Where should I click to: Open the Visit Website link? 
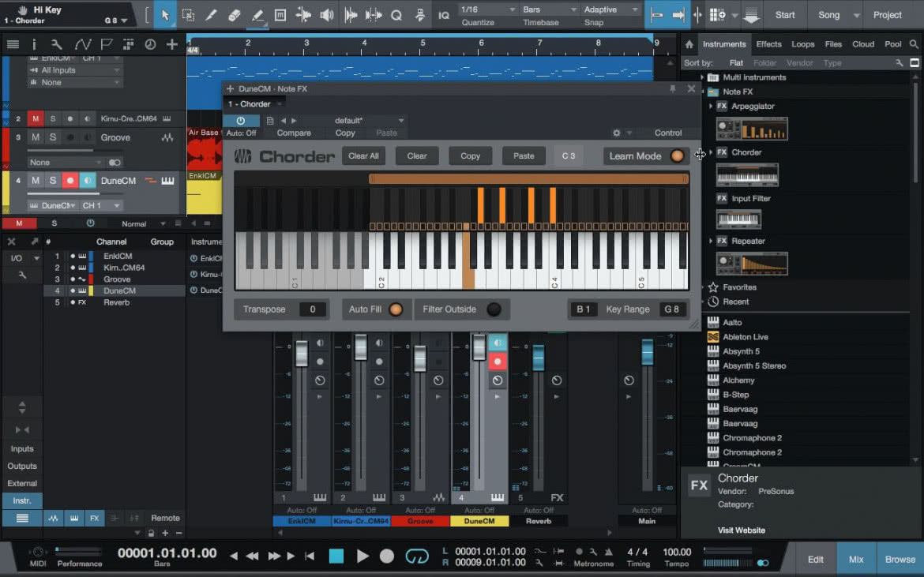pos(742,530)
